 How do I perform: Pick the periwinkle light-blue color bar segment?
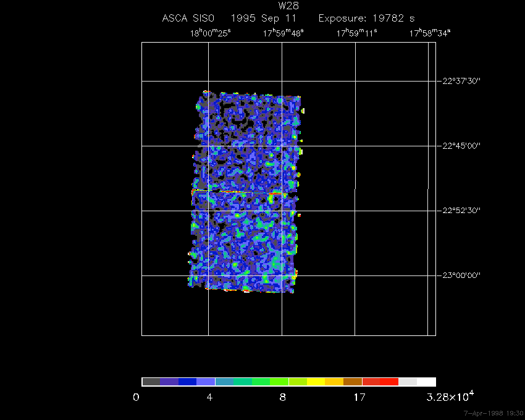pos(206,382)
